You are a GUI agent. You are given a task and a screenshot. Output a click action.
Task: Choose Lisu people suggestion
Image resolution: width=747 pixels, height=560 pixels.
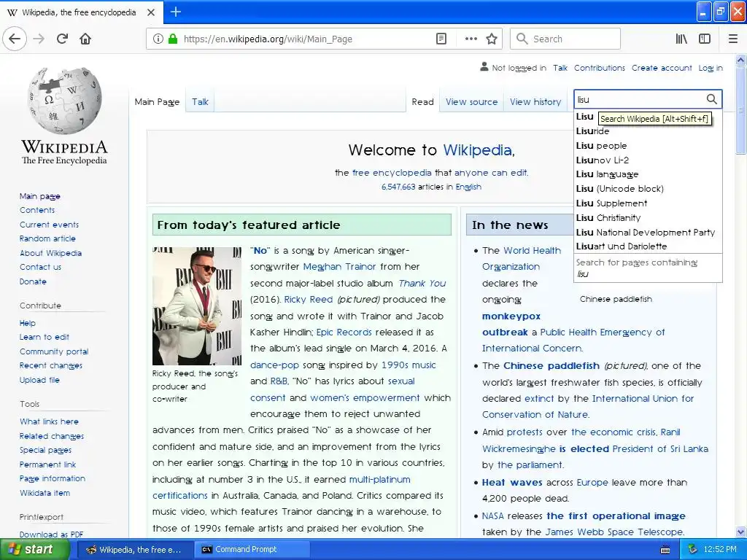click(648, 146)
